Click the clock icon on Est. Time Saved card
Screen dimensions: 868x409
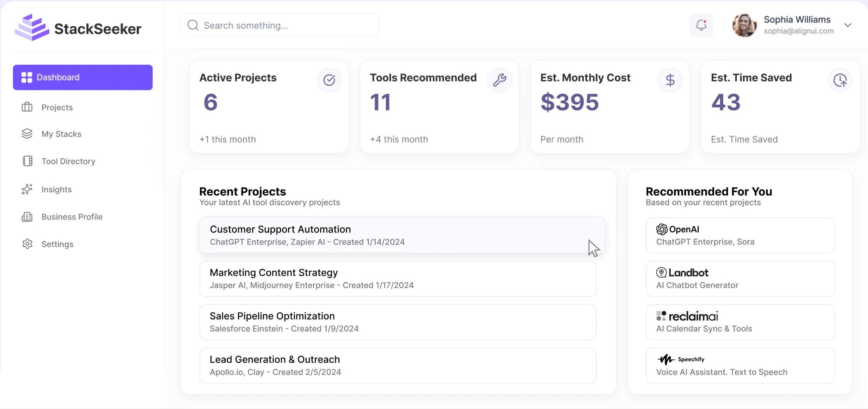click(x=840, y=80)
